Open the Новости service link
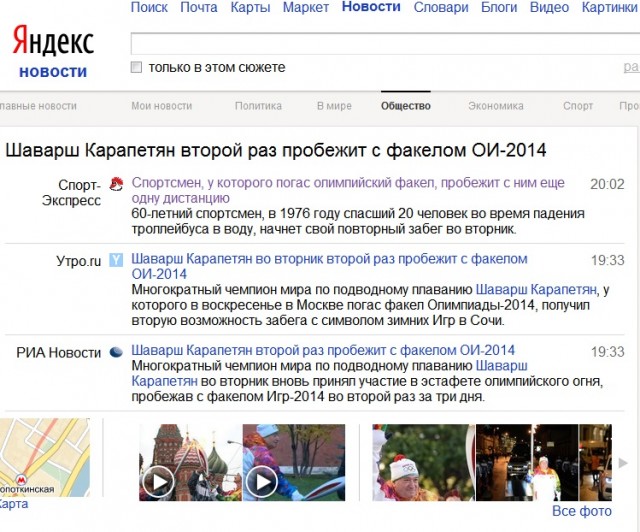 tap(371, 7)
